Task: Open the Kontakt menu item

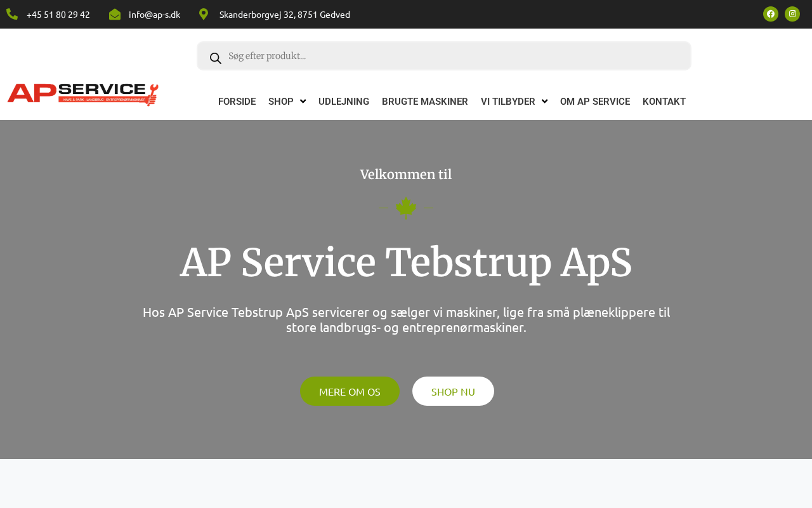Action: click(664, 102)
